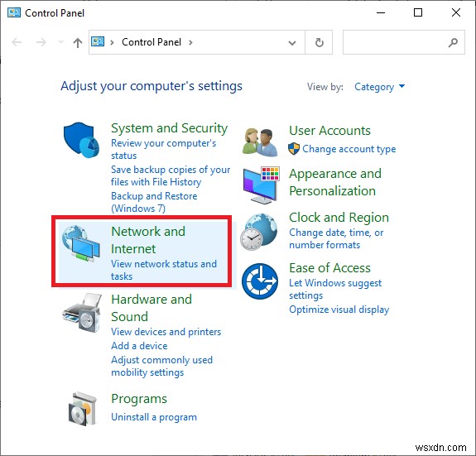The image size is (476, 456).
Task: Click the search magnifier icon
Action: (x=453, y=42)
